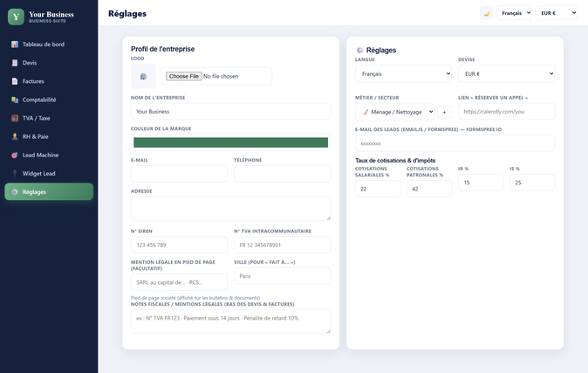Open TVA / Taxe menu item
588x373 pixels.
pos(49,118)
